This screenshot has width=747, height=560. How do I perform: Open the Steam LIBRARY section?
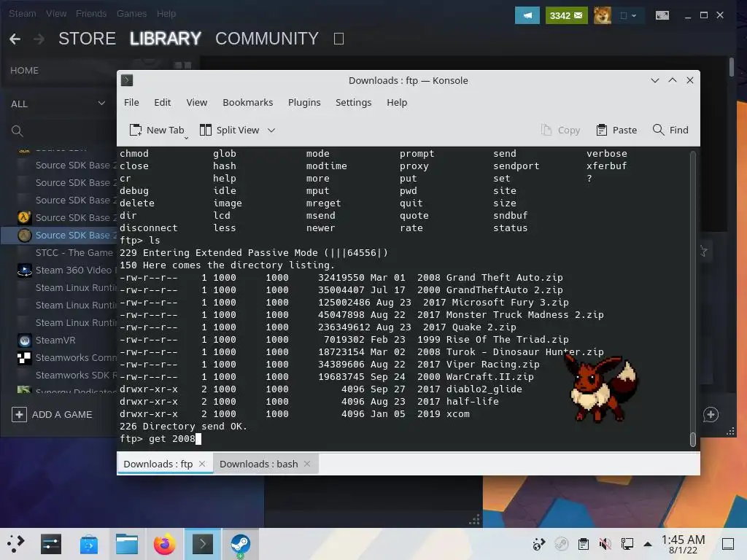pyautogui.click(x=166, y=39)
